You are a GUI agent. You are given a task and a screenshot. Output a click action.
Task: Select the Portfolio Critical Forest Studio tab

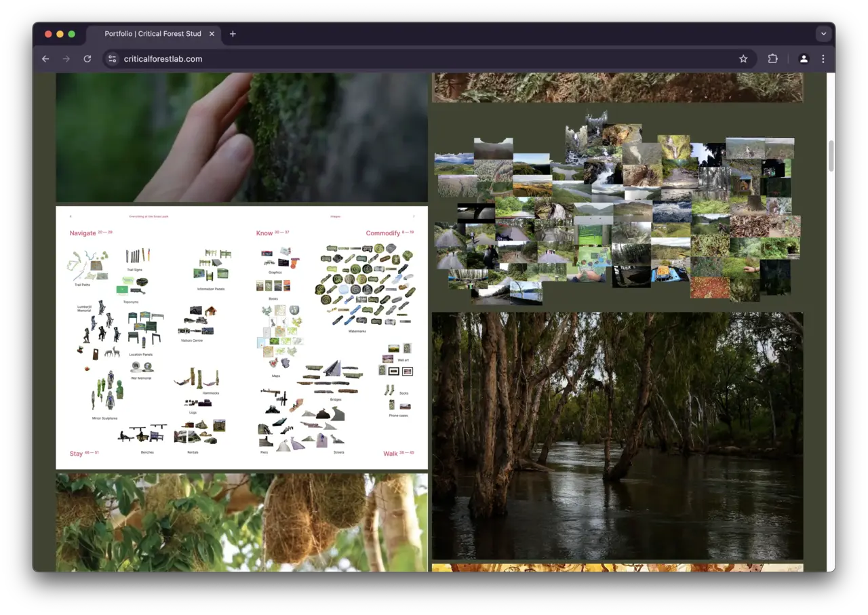click(x=153, y=34)
